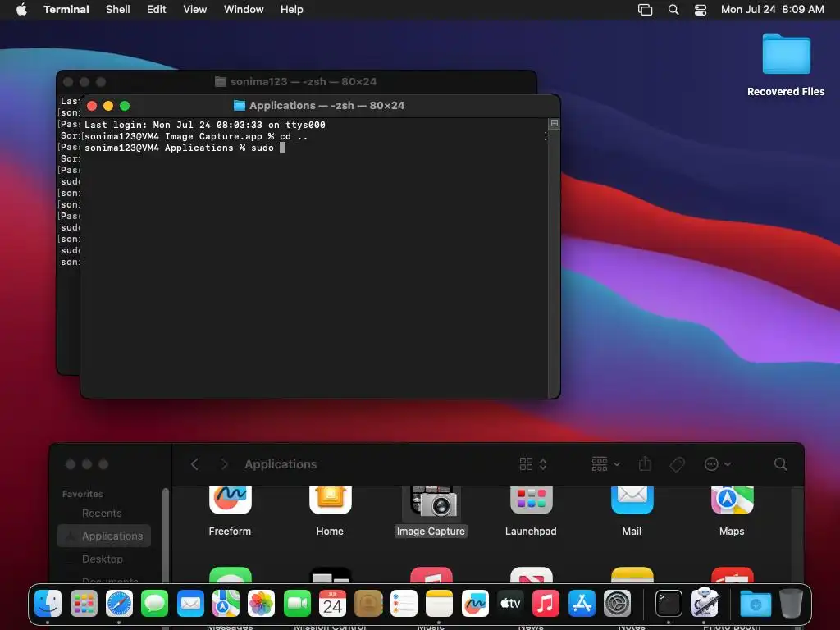The width and height of the screenshot is (840, 630).
Task: Open the Trash in the Dock
Action: point(792,603)
